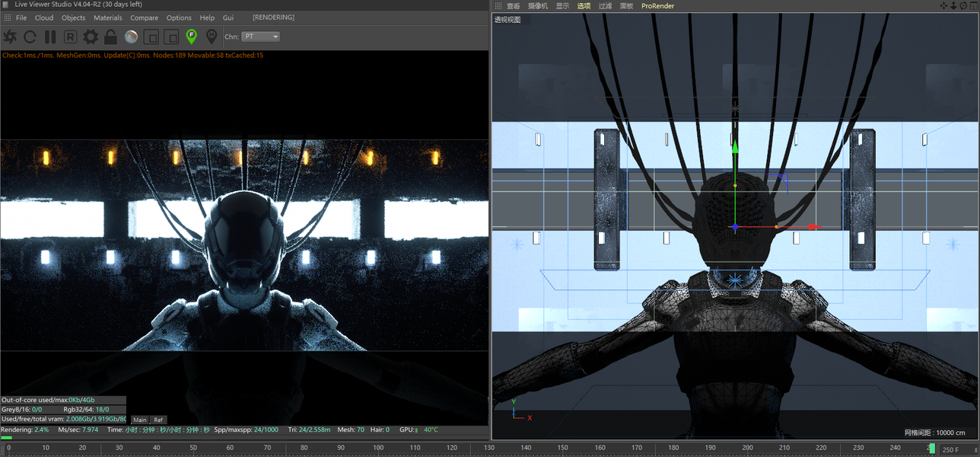Click the 透视视图 viewport label
The width and height of the screenshot is (980, 457).
pos(508,20)
